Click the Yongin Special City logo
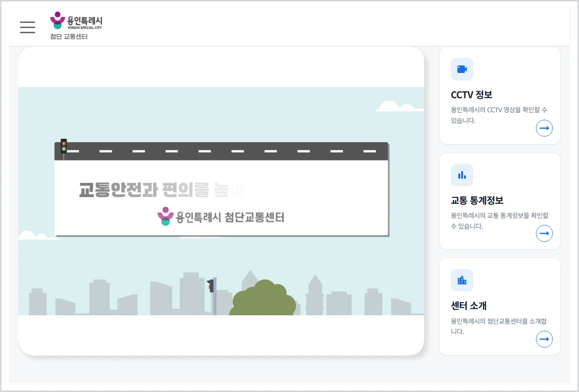This screenshot has height=392, width=579. click(x=76, y=21)
